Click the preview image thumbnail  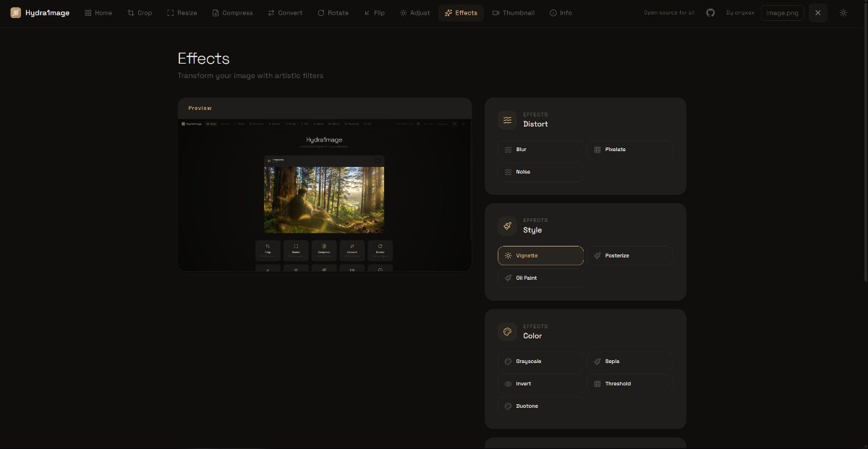click(325, 195)
